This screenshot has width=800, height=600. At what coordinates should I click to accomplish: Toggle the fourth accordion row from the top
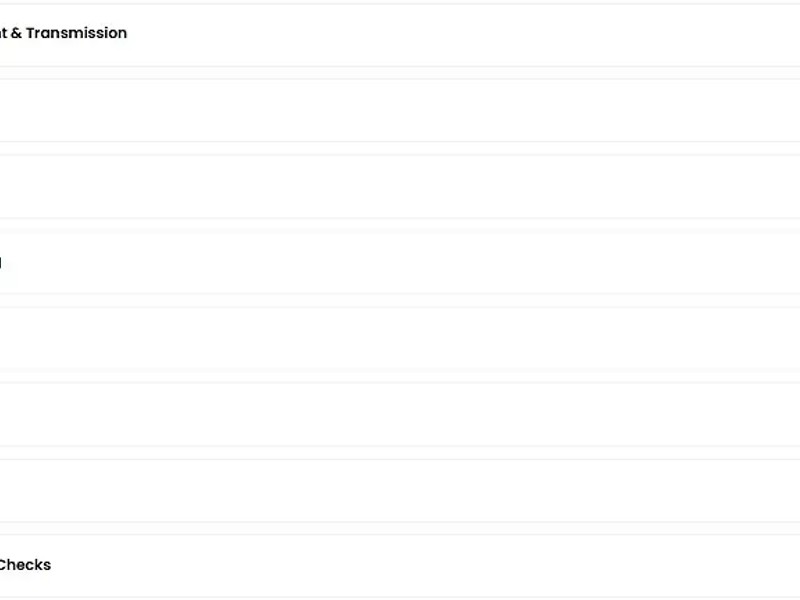pos(400,262)
